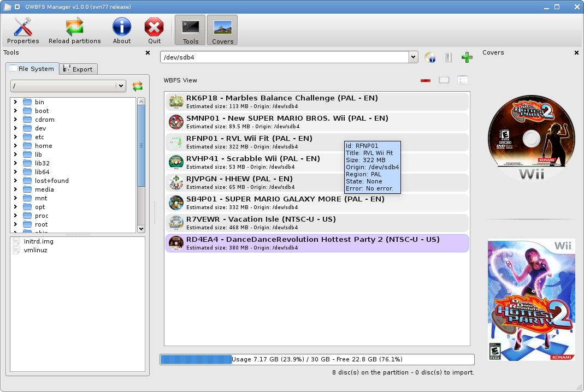Open the /dev/sdb4 partition dropdown

point(413,57)
